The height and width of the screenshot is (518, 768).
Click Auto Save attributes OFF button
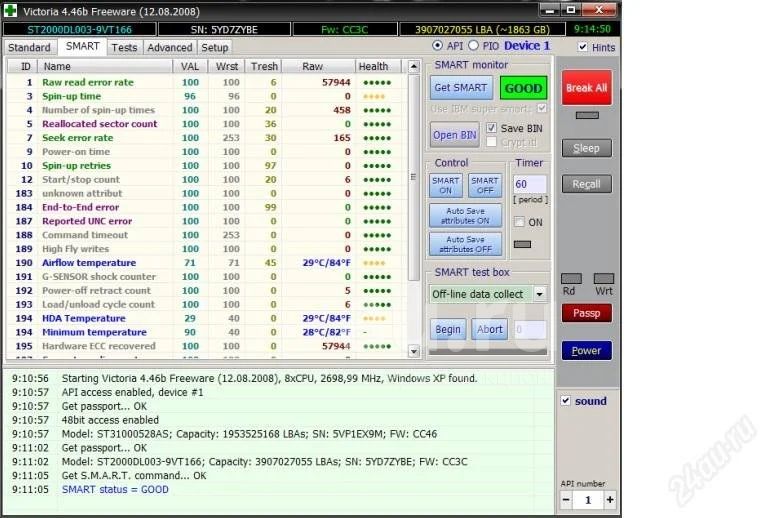(465, 244)
